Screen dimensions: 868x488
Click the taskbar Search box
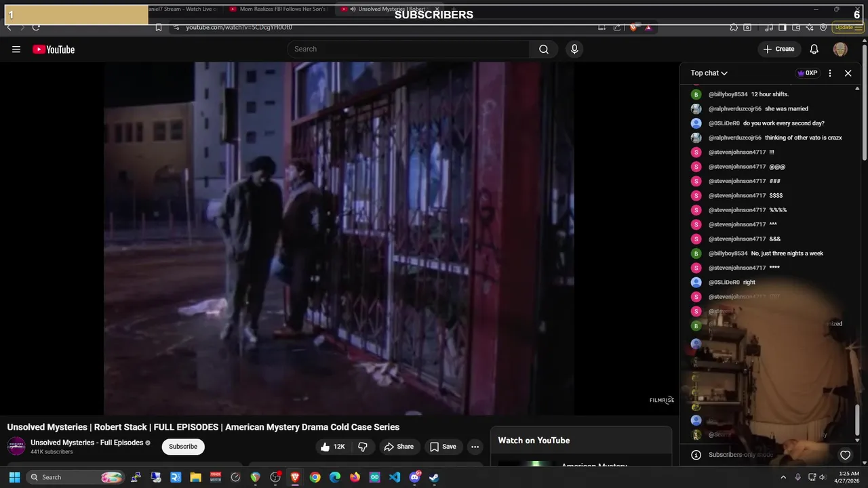(x=76, y=477)
